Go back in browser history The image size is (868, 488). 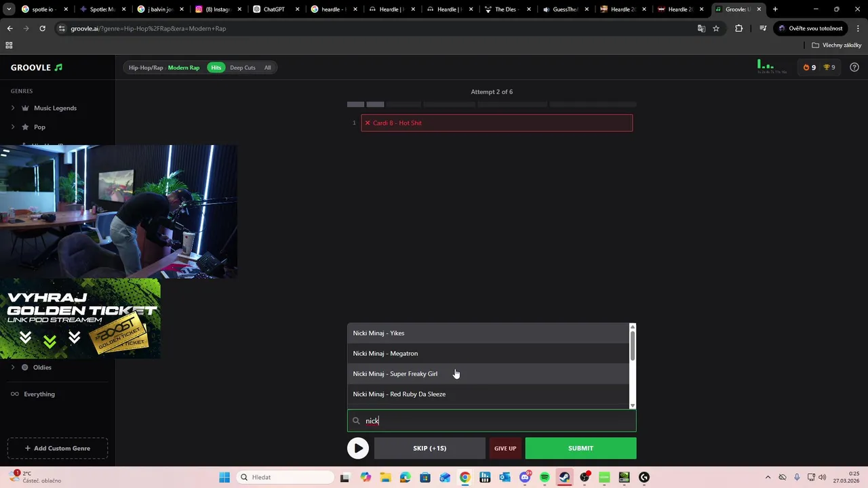tap(9, 28)
